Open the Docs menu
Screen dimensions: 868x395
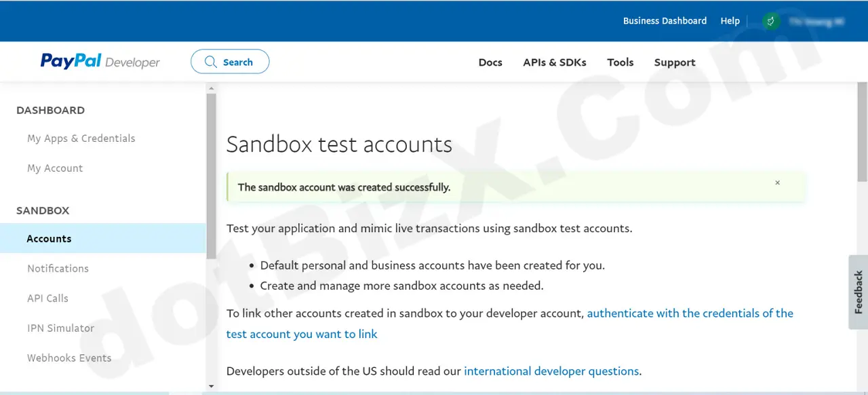point(490,62)
